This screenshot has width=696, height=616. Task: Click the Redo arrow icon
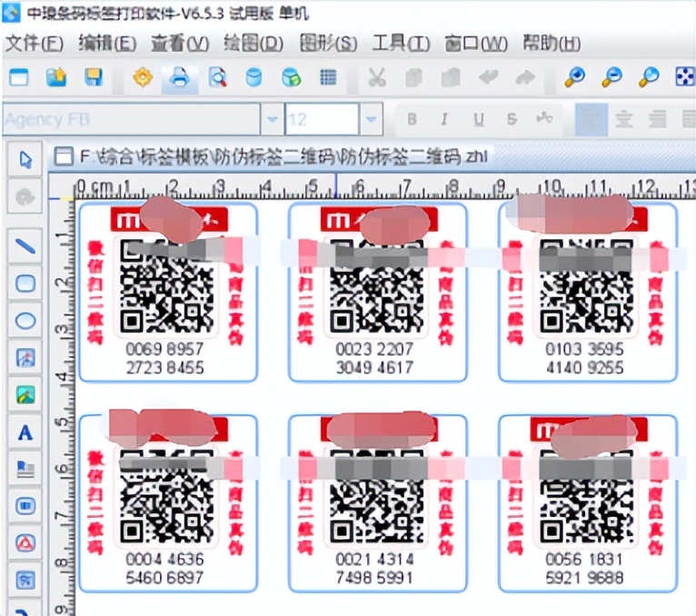point(525,77)
